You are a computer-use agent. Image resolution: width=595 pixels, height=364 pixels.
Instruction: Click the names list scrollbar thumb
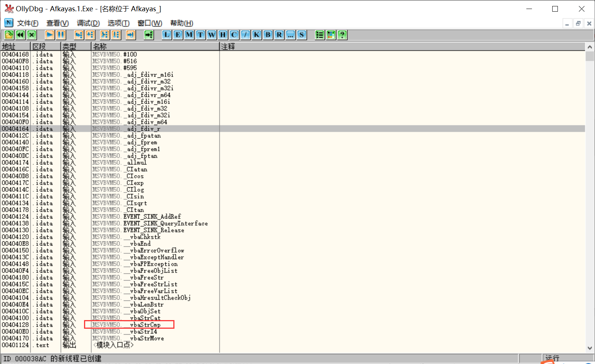(x=590, y=56)
